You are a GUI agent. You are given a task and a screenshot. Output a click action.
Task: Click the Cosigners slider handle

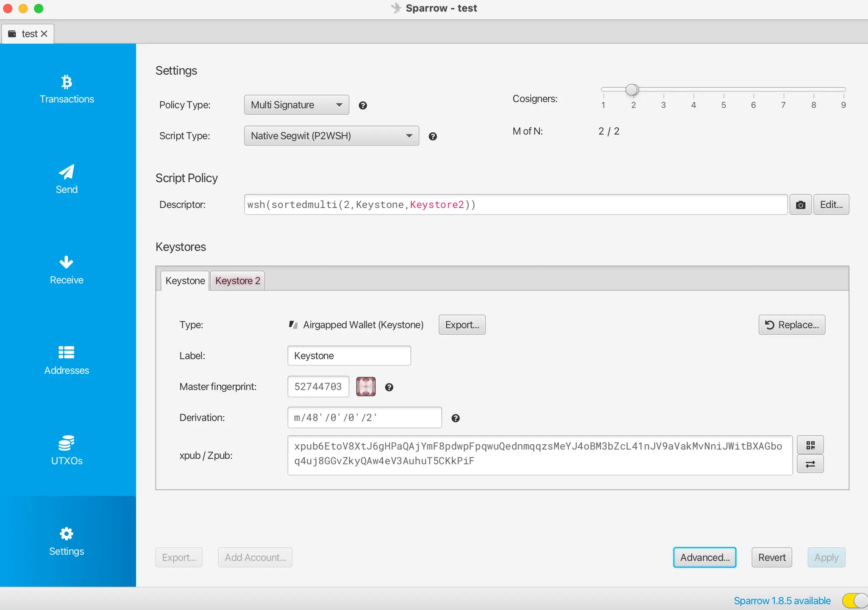(632, 89)
